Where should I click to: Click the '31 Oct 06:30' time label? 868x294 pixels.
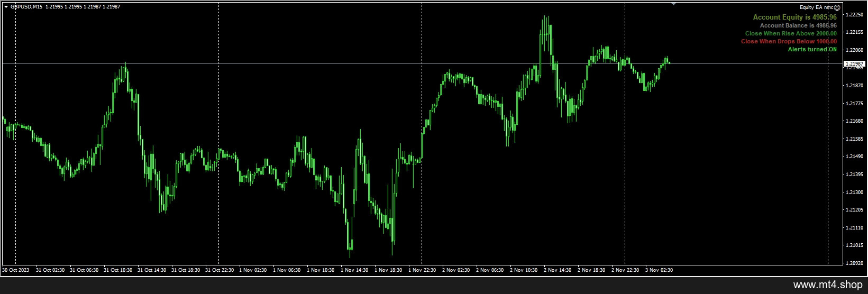[x=84, y=270]
